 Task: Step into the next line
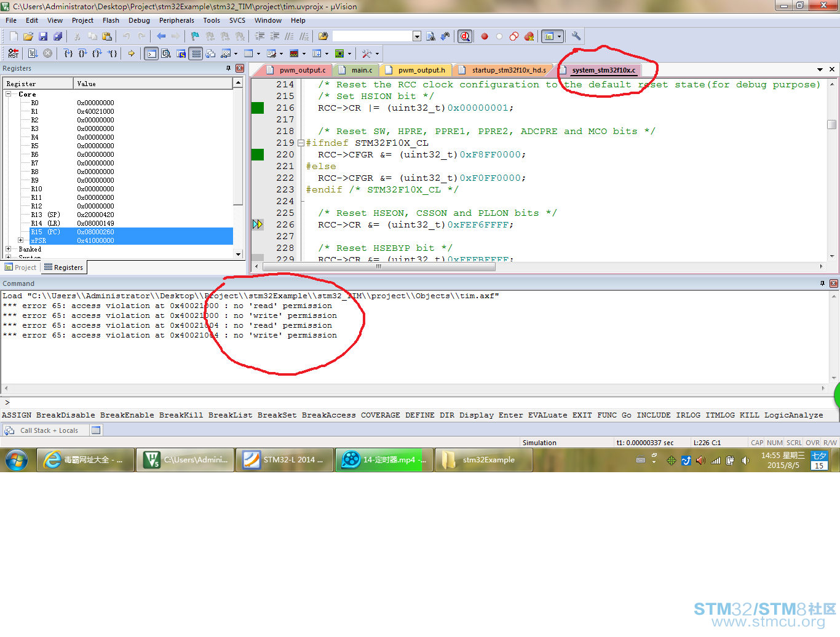click(x=68, y=53)
